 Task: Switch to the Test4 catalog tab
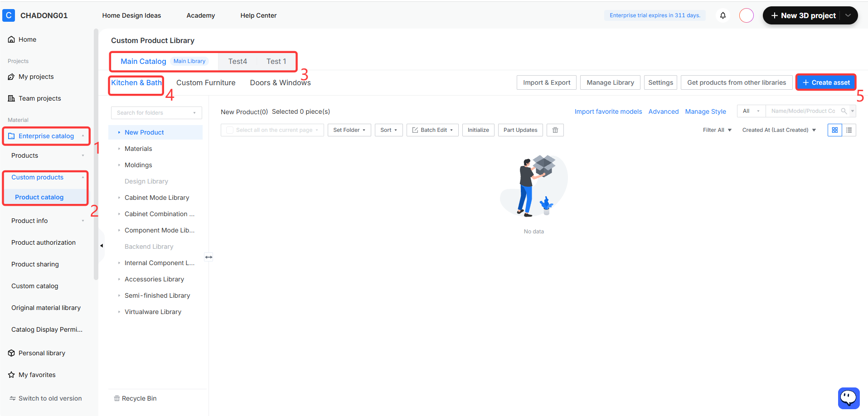(x=238, y=61)
